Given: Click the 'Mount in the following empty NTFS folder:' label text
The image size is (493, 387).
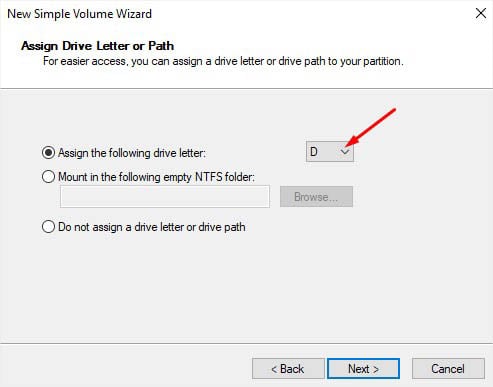Looking at the screenshot, I should 156,177.
